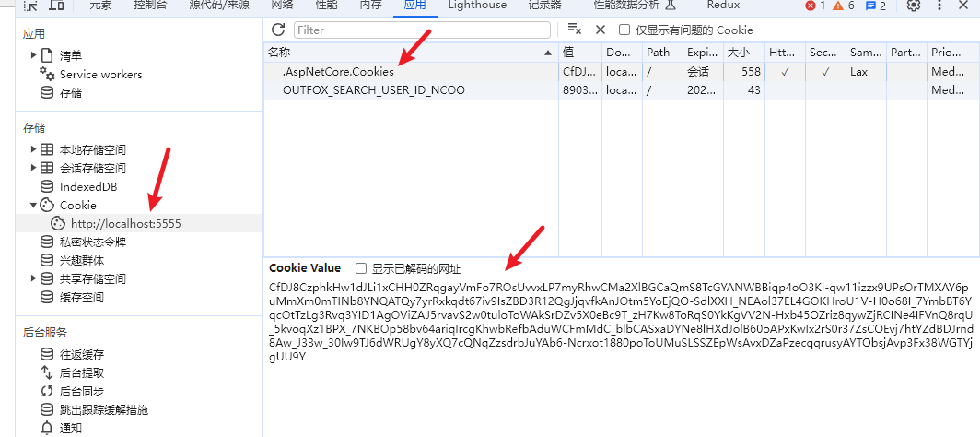Enable only show cookies with issues checkbox

coord(624,30)
